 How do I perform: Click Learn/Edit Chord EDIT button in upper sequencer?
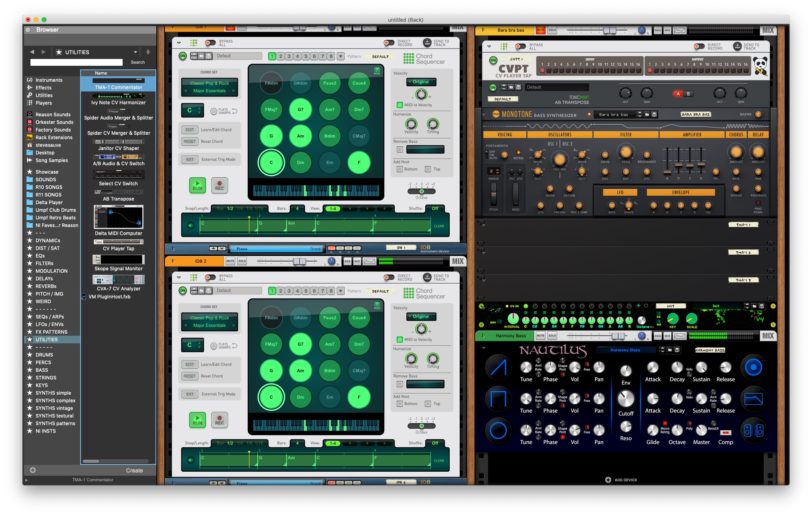pyautogui.click(x=190, y=130)
